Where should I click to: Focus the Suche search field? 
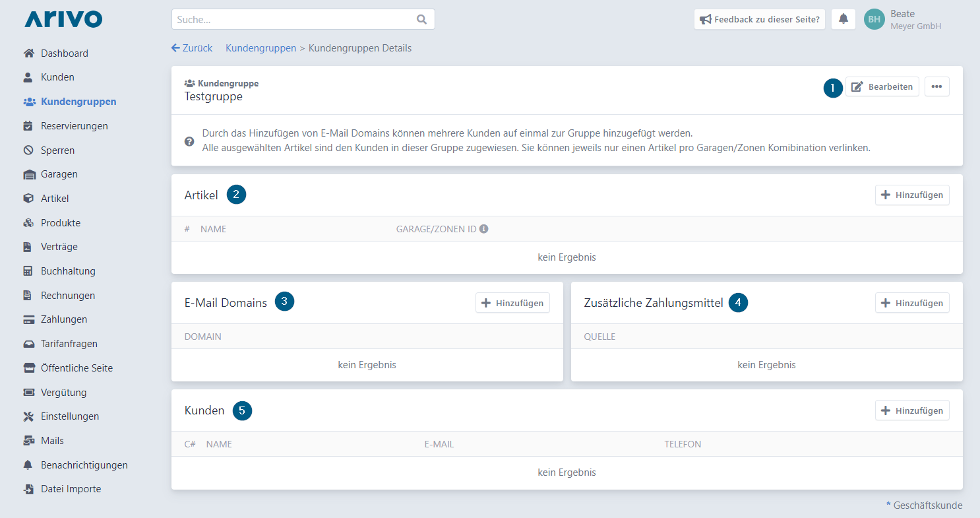tap(293, 19)
